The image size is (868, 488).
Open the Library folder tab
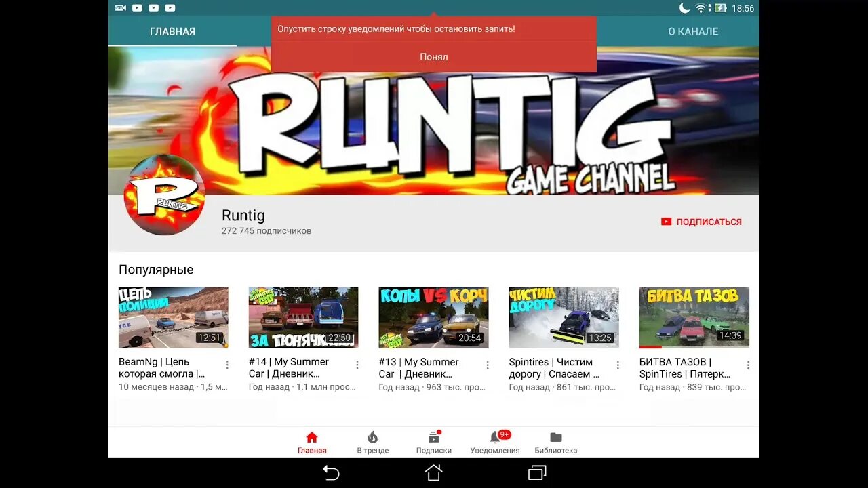click(x=555, y=443)
